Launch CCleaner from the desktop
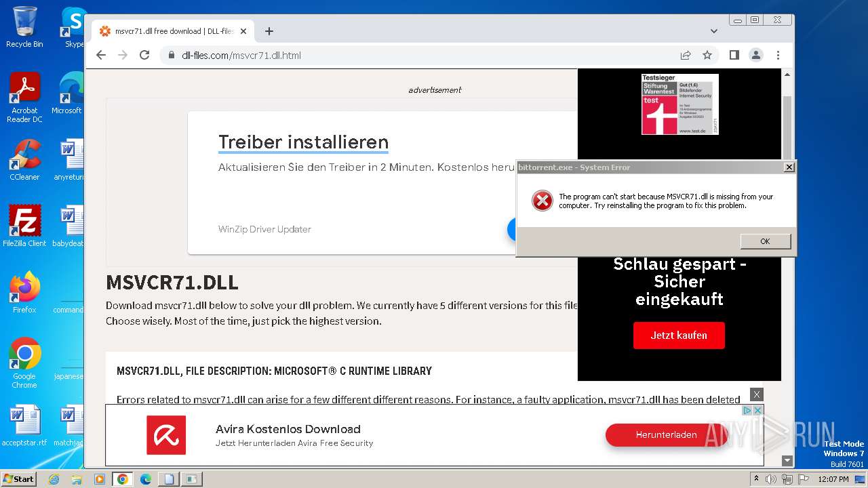The image size is (868, 488). click(x=24, y=161)
